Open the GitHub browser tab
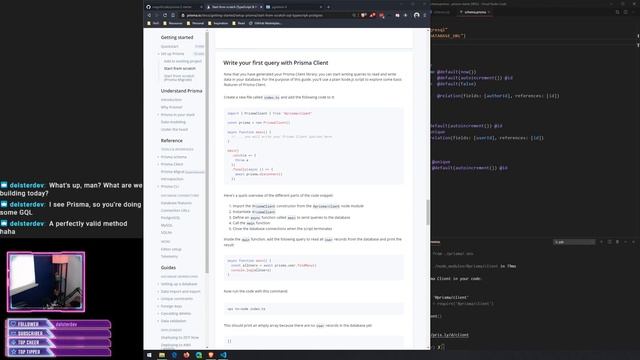640x360 pixels. point(174,7)
